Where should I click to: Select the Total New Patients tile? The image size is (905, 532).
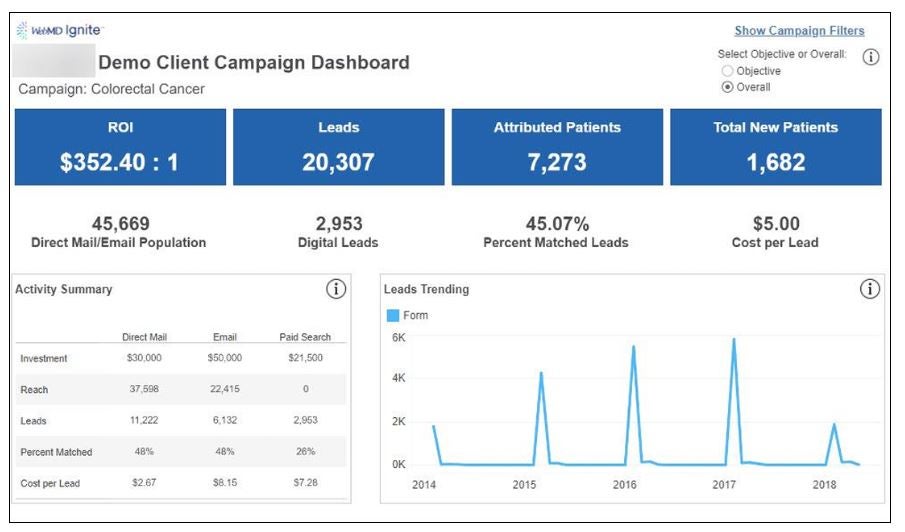tap(775, 147)
